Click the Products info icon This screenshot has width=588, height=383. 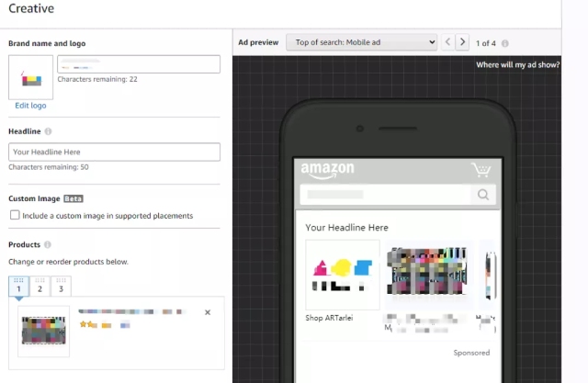48,245
